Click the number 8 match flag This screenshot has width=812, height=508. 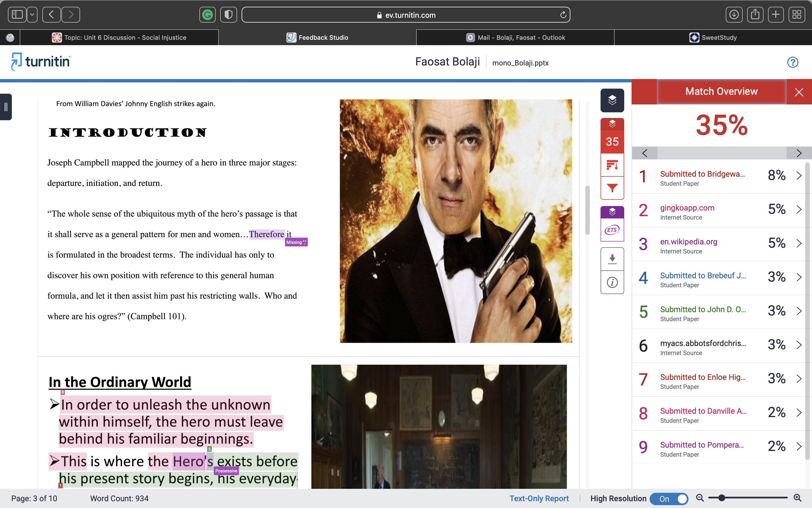(x=63, y=392)
